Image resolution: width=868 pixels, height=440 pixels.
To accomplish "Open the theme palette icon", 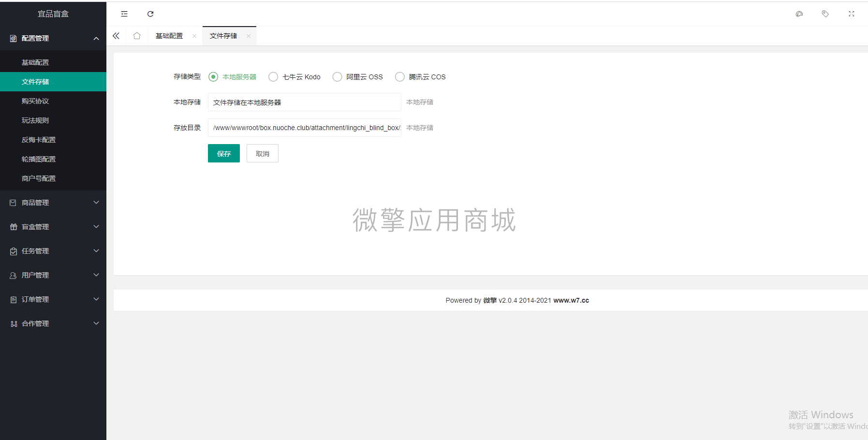I will (x=799, y=14).
